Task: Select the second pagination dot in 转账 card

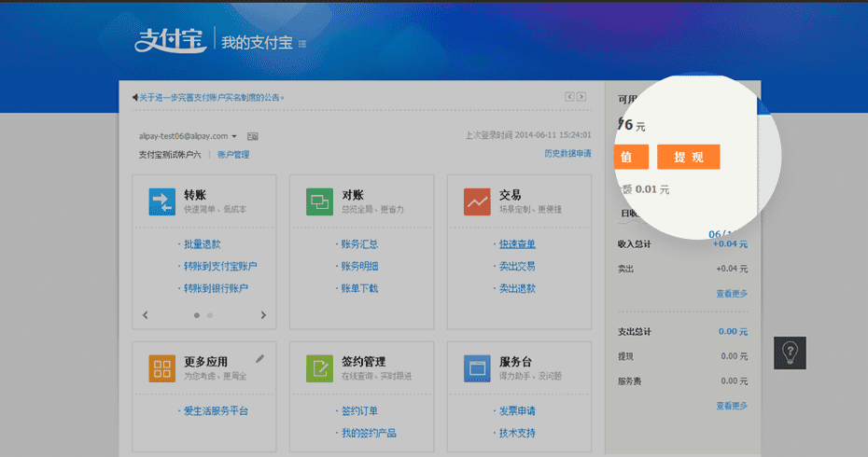Action: coord(210,315)
